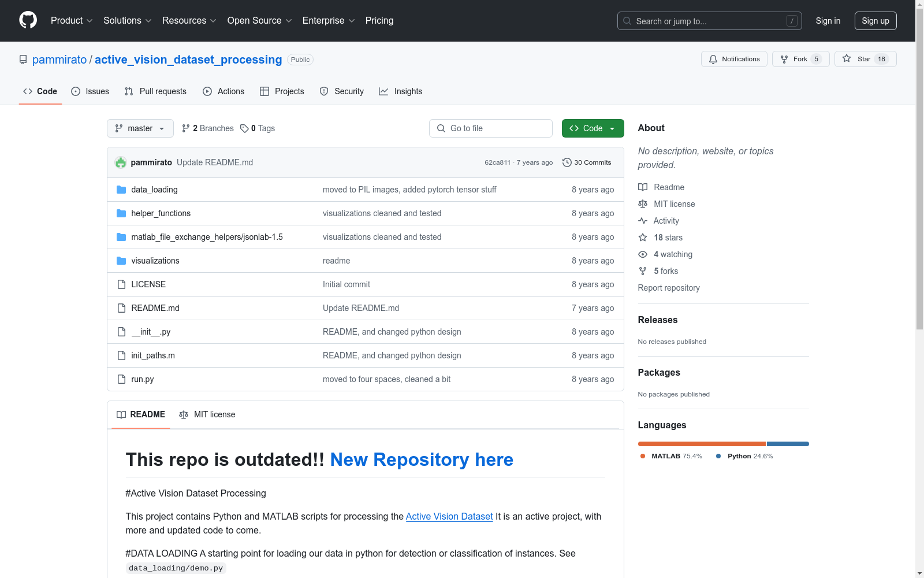Click the README.md file icon
Screen dimensions: 924x578
click(121, 308)
